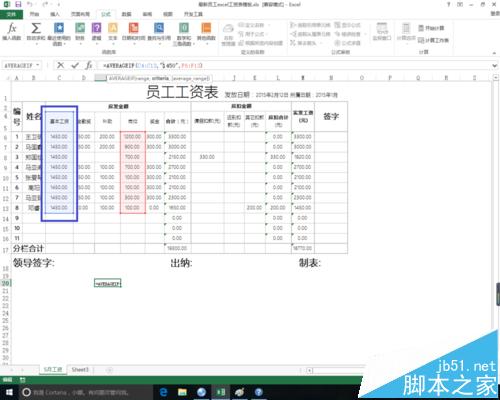This screenshot has width=500, height=400.
Task: Click Evaluate Formula button
Action: [x=347, y=43]
